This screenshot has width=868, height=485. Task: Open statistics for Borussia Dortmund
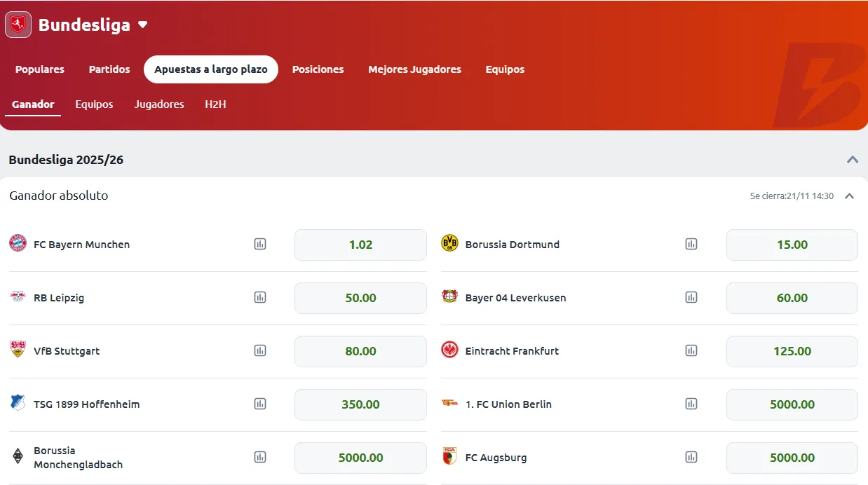pos(691,244)
